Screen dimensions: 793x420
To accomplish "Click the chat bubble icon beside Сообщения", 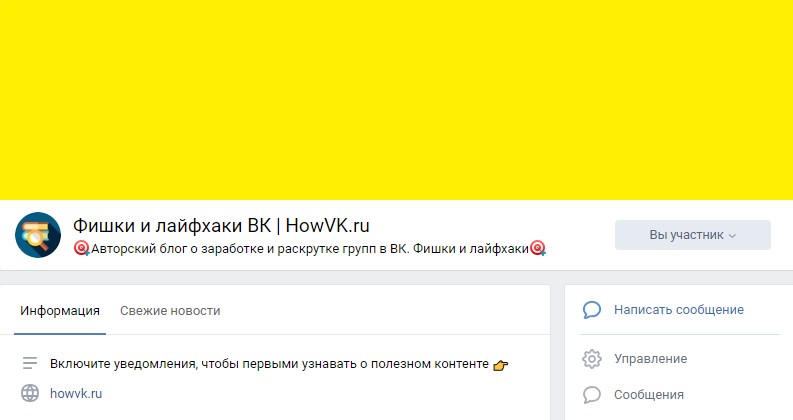I will (592, 395).
